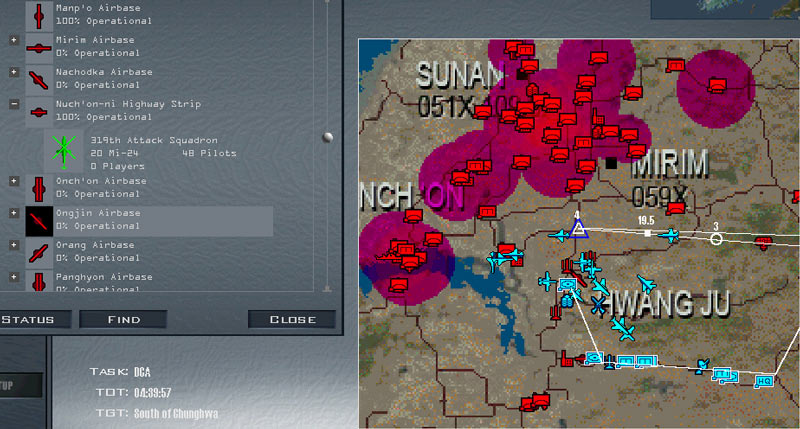The image size is (800, 429).
Task: Click the '48 Pilots' text
Action: coord(209,153)
